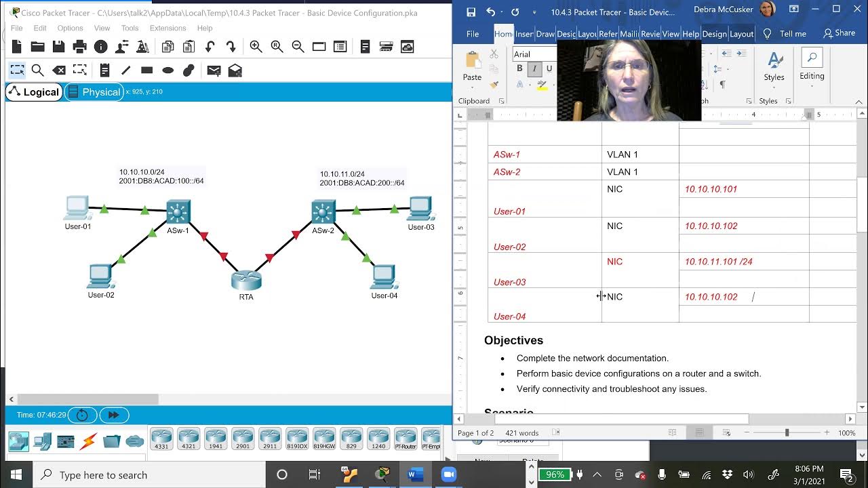The width and height of the screenshot is (868, 488).
Task: Click the 100% zoom level in Word
Action: (x=846, y=432)
